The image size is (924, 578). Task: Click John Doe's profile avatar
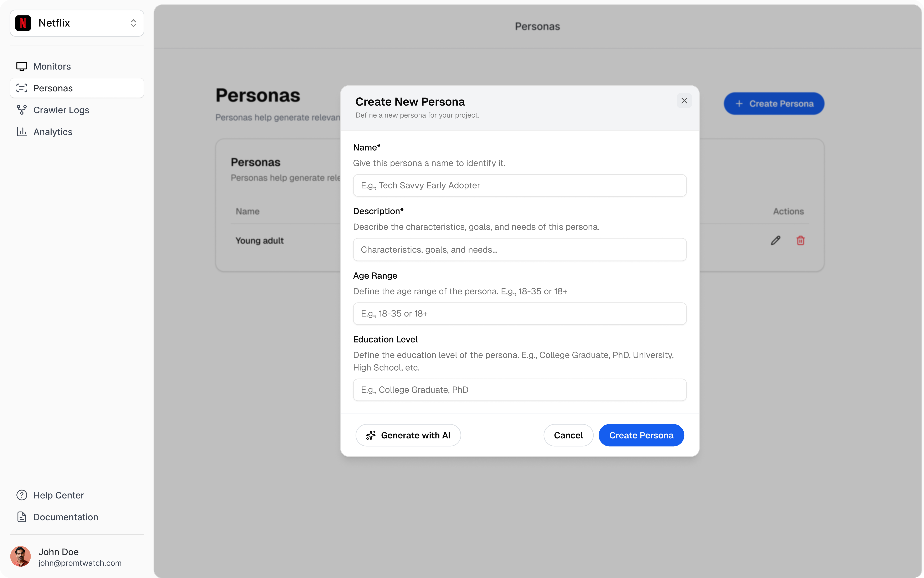21,556
